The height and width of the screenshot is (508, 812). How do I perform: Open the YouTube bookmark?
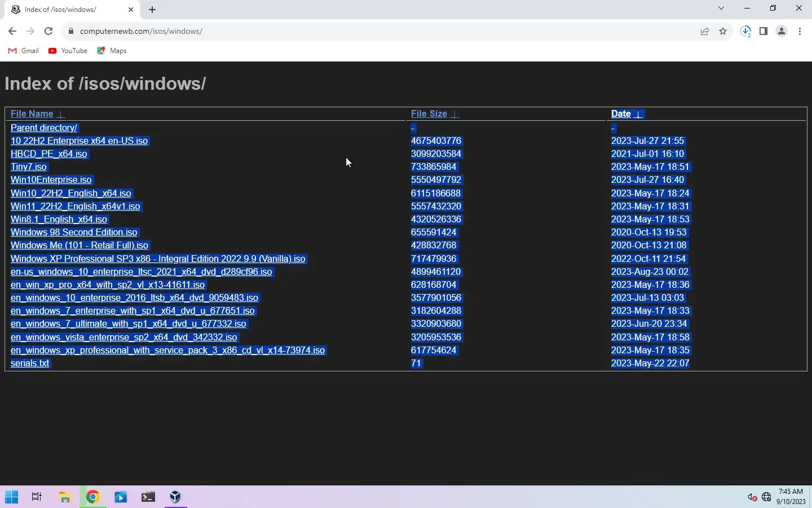68,51
